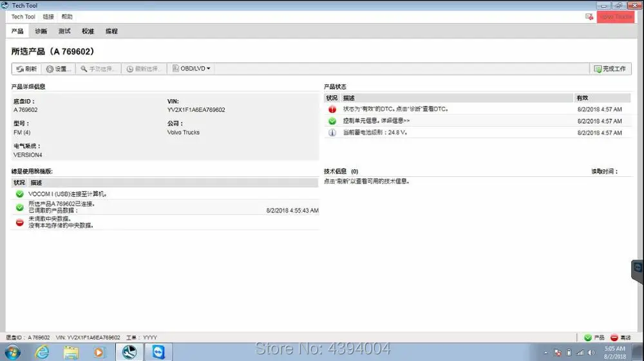Click the volume speaker tray icon
The height and width of the screenshot is (361, 644).
591,353
